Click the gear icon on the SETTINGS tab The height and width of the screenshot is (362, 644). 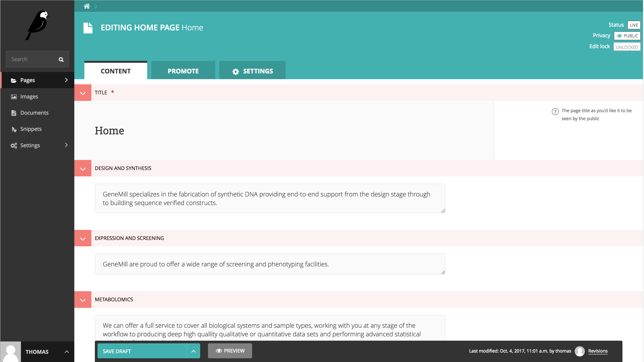235,71
